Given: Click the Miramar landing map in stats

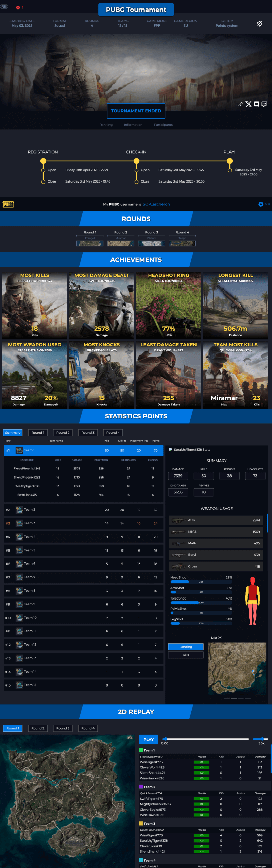Looking at the screenshot, I should coord(237,669).
